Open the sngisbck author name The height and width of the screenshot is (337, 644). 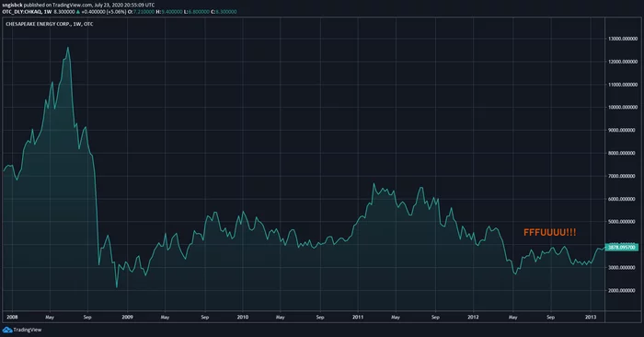click(x=12, y=5)
